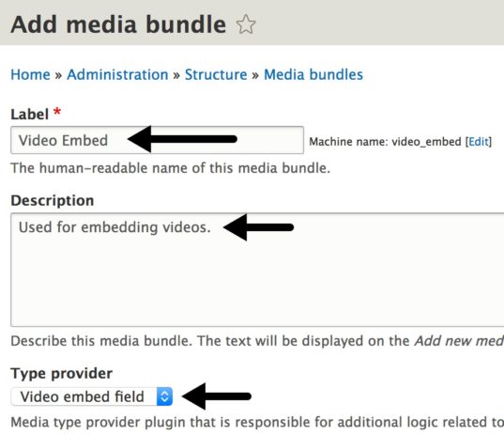504x434 pixels.
Task: Click the black arrow pointing at Video Embed
Action: 182,139
